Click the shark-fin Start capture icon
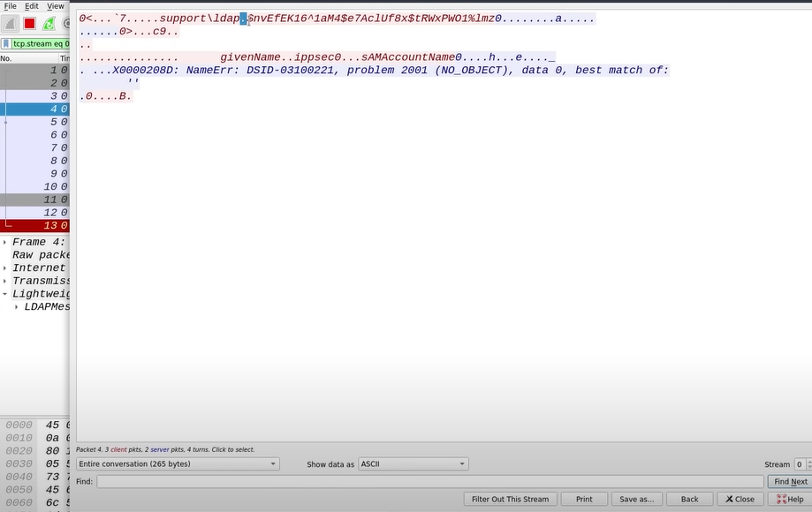 (x=10, y=24)
